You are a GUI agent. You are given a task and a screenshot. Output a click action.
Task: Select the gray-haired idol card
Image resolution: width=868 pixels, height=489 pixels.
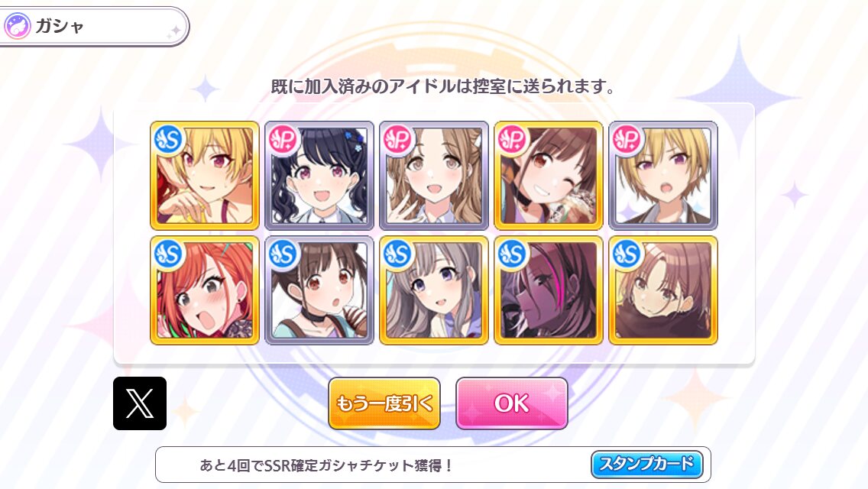tap(434, 290)
